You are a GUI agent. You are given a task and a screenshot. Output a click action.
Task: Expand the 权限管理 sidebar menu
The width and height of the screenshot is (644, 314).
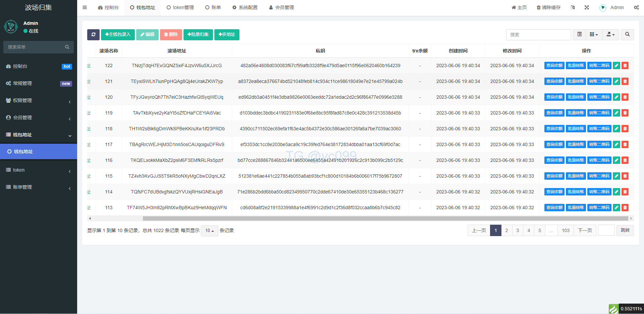pos(39,100)
